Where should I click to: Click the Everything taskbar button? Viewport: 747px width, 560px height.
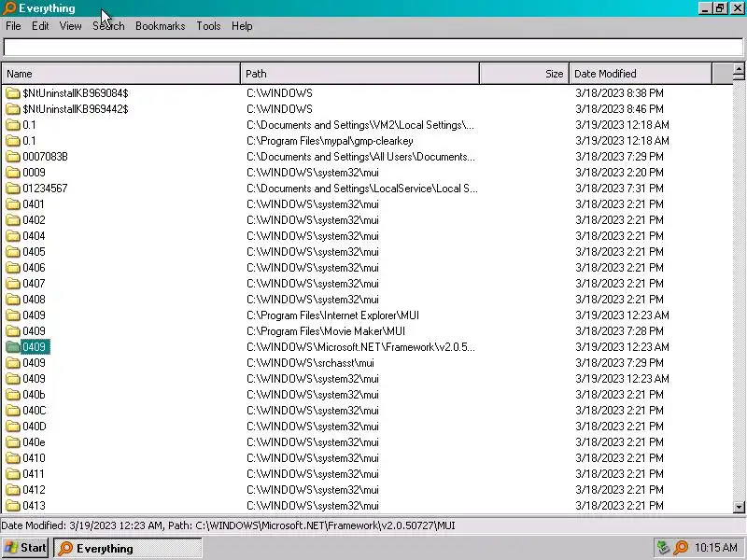128,548
